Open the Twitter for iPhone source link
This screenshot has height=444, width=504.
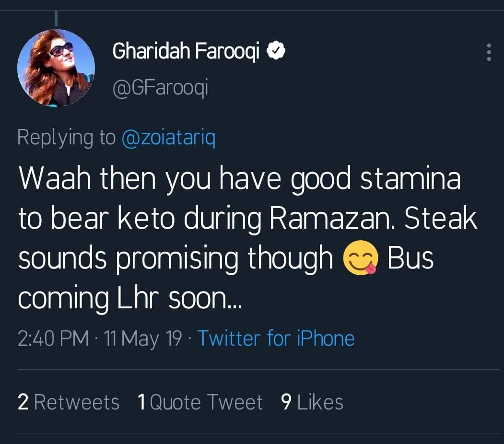tap(276, 339)
